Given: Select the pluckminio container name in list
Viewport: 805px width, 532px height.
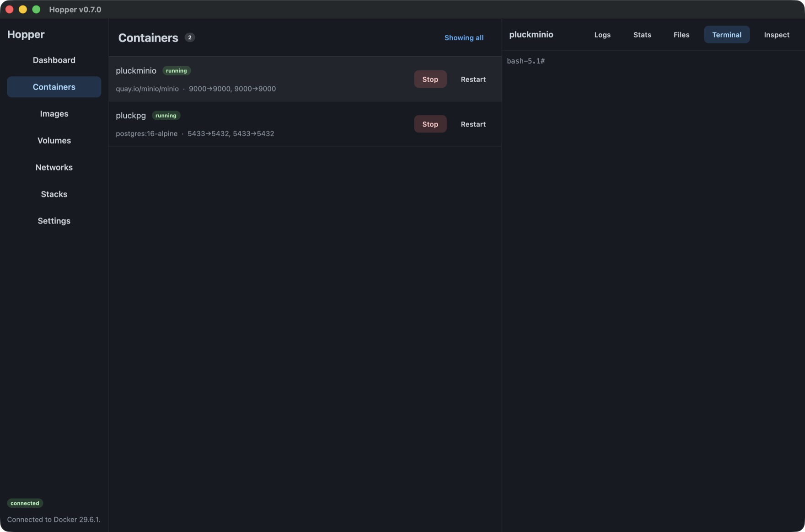Looking at the screenshot, I should pyautogui.click(x=136, y=71).
